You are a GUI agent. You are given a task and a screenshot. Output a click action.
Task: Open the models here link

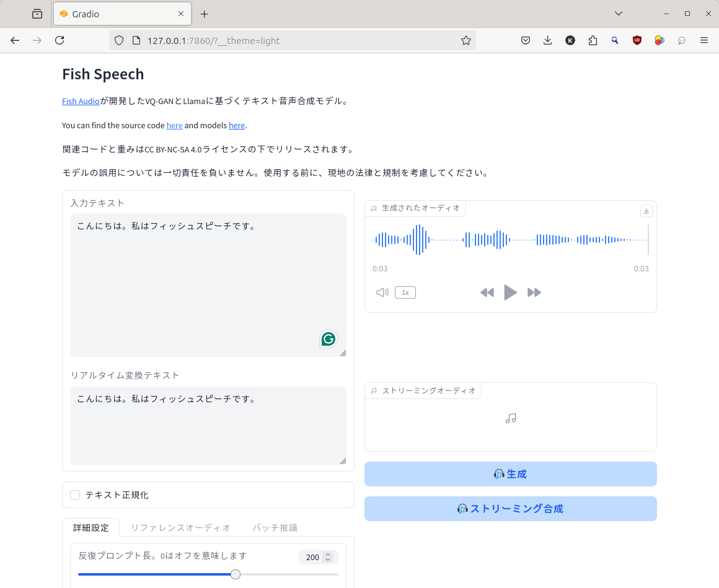click(237, 126)
